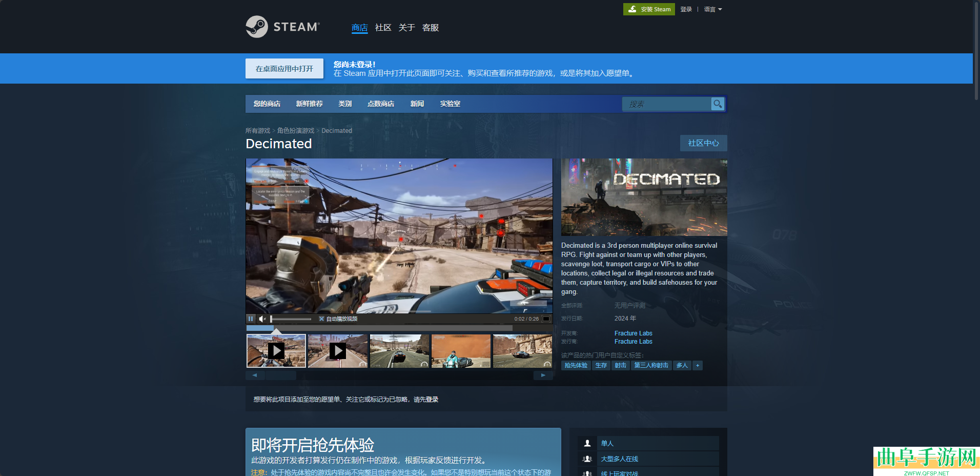Click the 安装 Steam install button

(649, 9)
